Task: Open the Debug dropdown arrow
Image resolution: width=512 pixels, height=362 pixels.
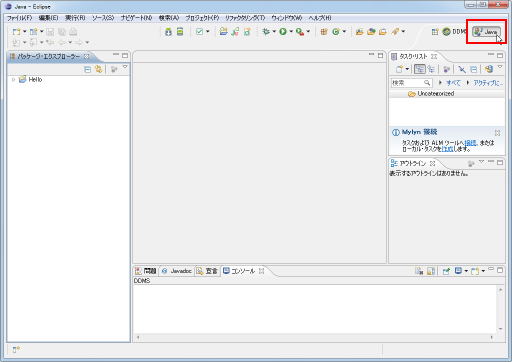Action: pyautogui.click(x=274, y=32)
